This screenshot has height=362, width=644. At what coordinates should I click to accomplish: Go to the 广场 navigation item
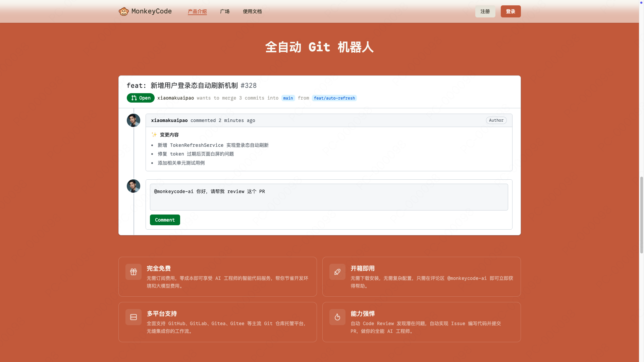click(x=225, y=11)
